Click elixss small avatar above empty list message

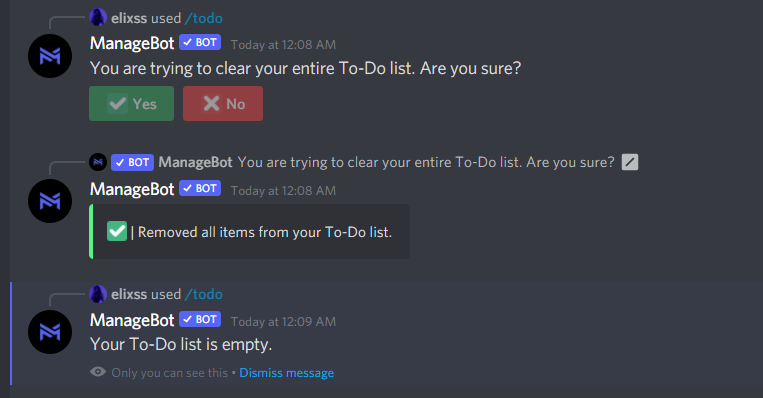pyautogui.click(x=98, y=294)
